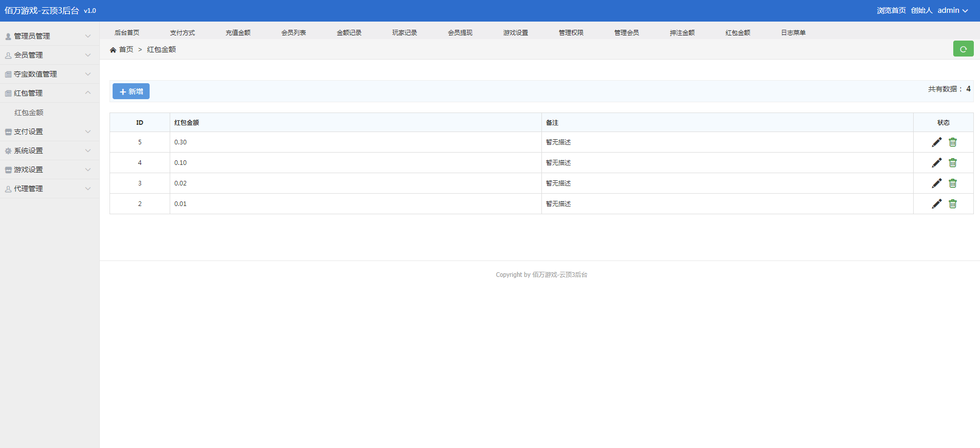Switch to the 玩家记录 tab
The height and width of the screenshot is (448, 980).
[x=405, y=32]
